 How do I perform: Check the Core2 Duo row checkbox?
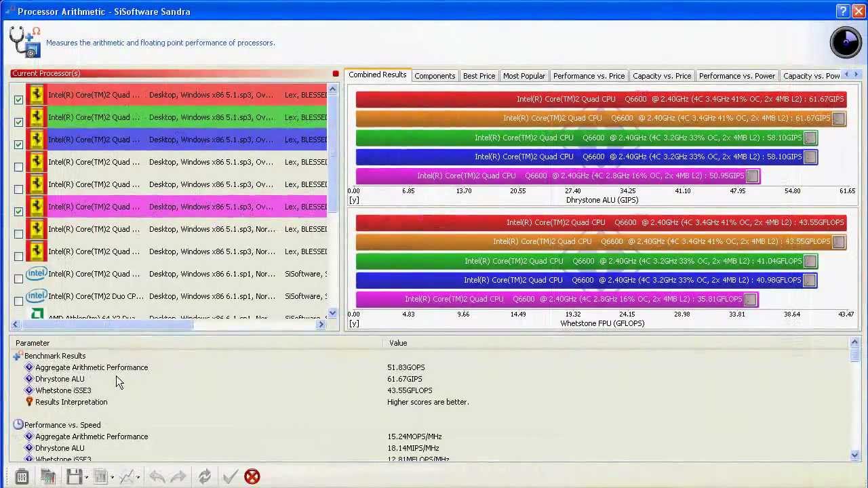[18, 301]
